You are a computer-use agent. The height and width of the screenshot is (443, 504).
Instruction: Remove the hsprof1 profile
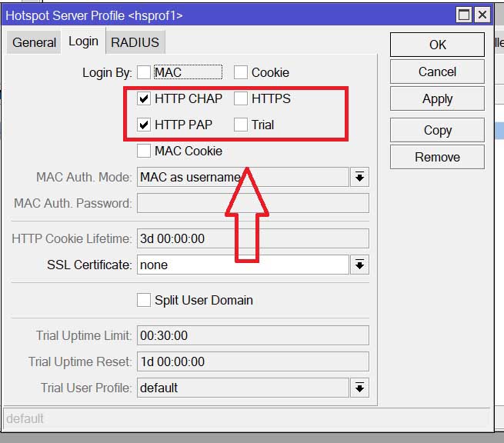pyautogui.click(x=437, y=157)
